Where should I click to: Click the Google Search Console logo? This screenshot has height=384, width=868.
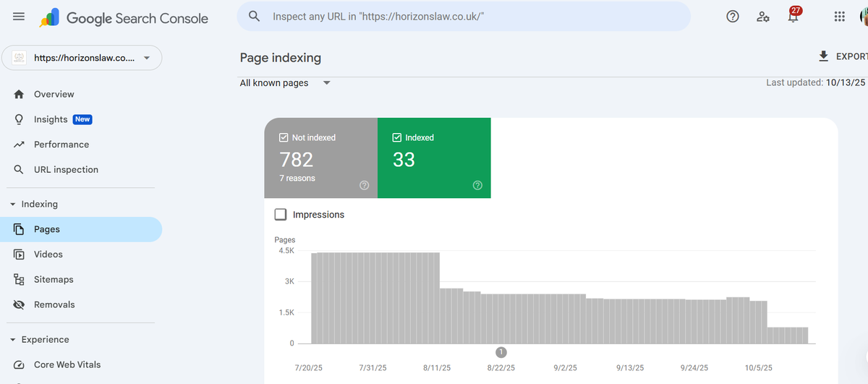pyautogui.click(x=124, y=18)
